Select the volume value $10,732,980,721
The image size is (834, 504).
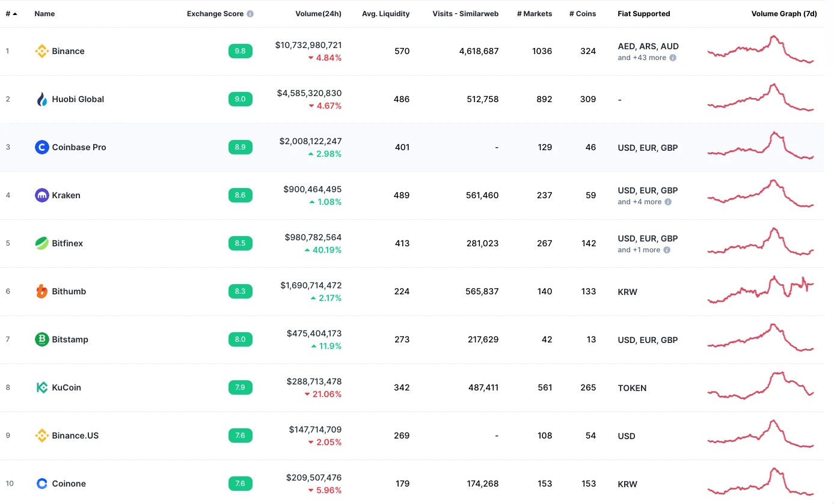coord(308,45)
